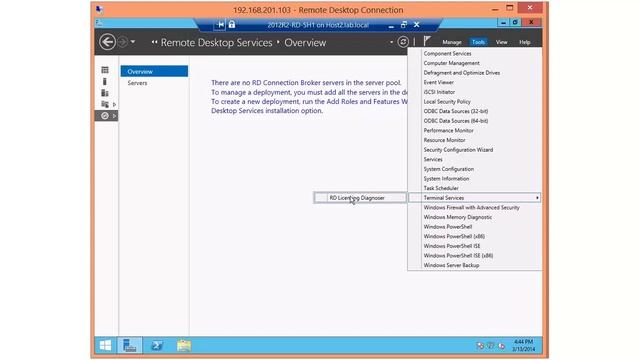640x360 pixels.
Task: Expand the Remote Desktop Services sidebar arrow
Action: pyautogui.click(x=114, y=116)
